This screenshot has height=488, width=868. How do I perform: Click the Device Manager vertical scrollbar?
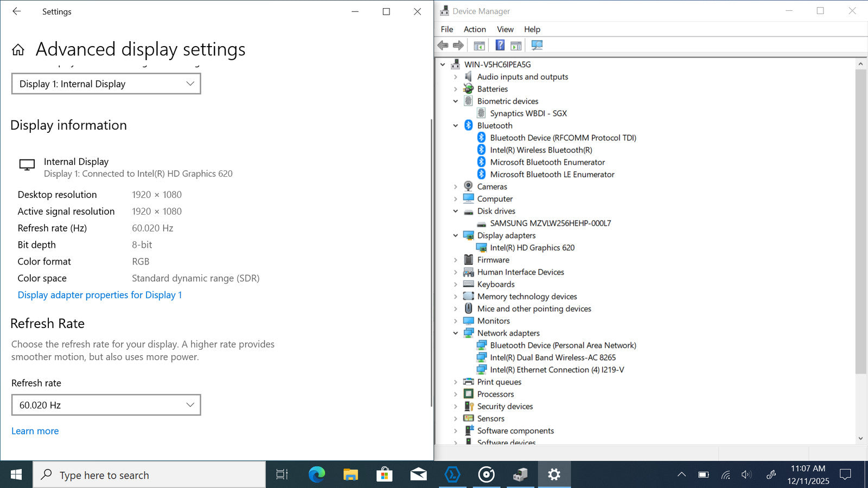pos(860,221)
